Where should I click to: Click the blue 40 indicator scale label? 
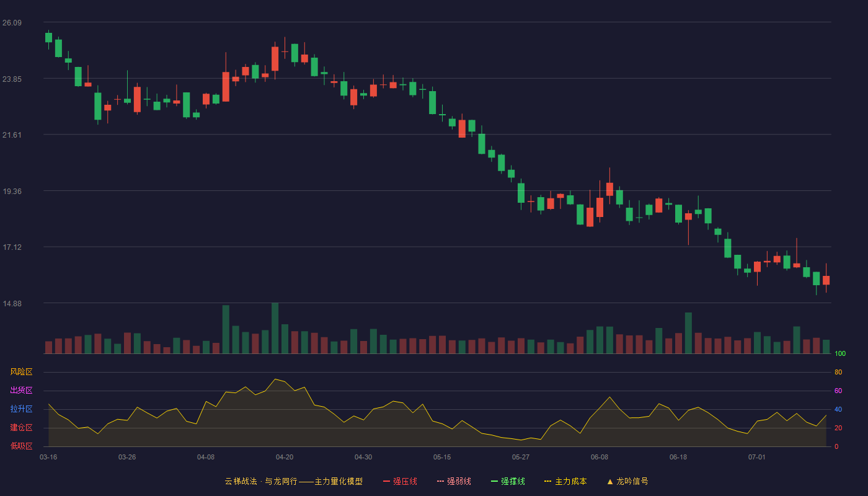coord(838,409)
